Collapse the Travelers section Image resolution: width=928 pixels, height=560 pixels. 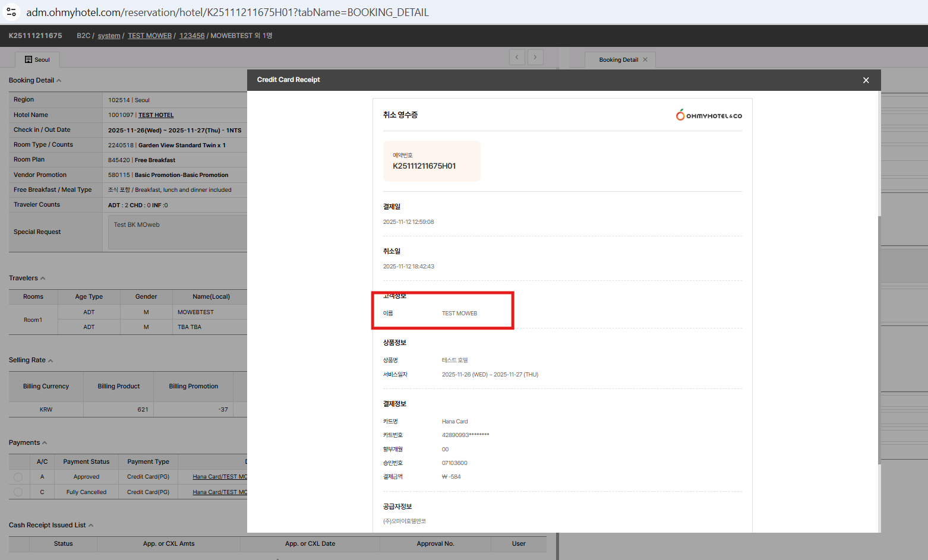click(x=43, y=279)
